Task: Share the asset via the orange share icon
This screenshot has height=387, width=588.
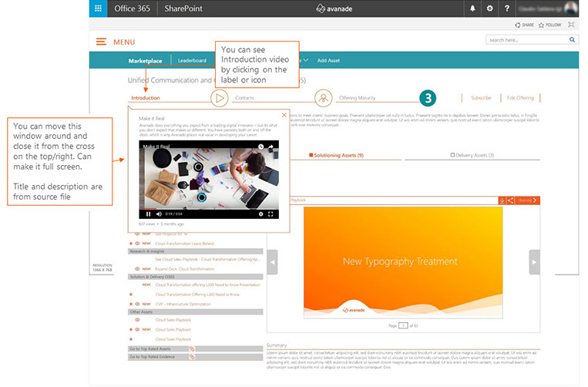Action: coord(510,200)
